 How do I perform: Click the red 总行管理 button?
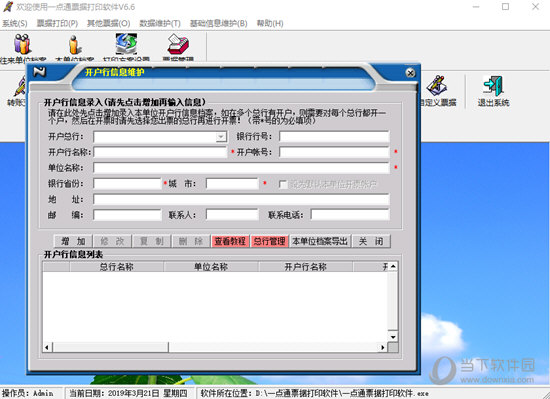269,241
